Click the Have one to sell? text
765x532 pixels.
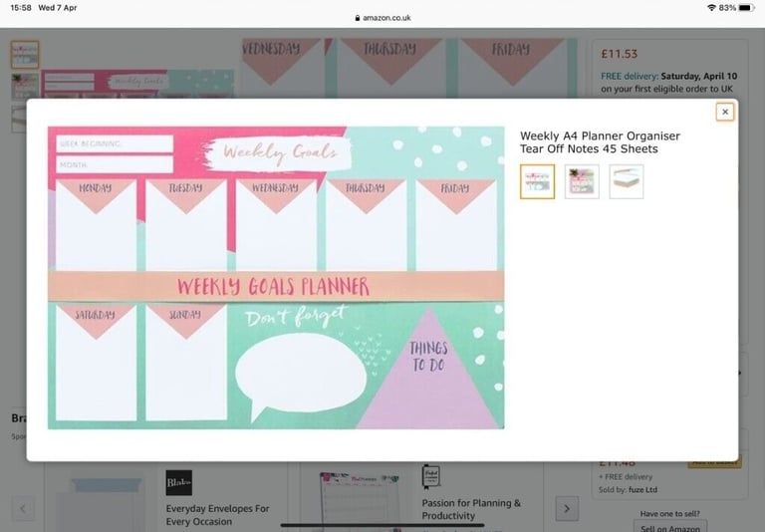pos(669,513)
